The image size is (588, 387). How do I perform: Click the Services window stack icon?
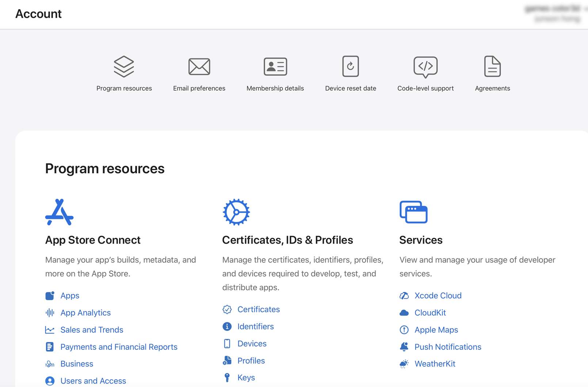coord(413,212)
